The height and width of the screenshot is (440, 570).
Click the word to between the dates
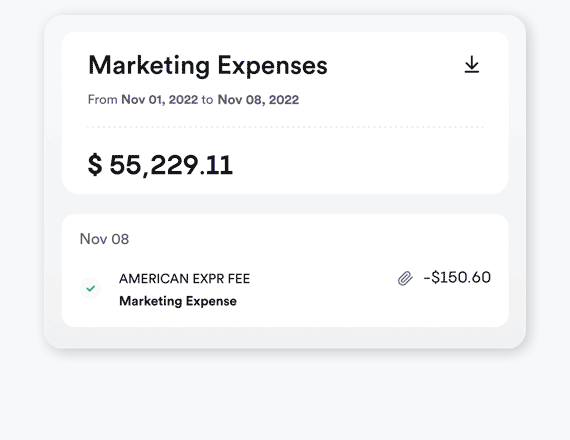(207, 100)
